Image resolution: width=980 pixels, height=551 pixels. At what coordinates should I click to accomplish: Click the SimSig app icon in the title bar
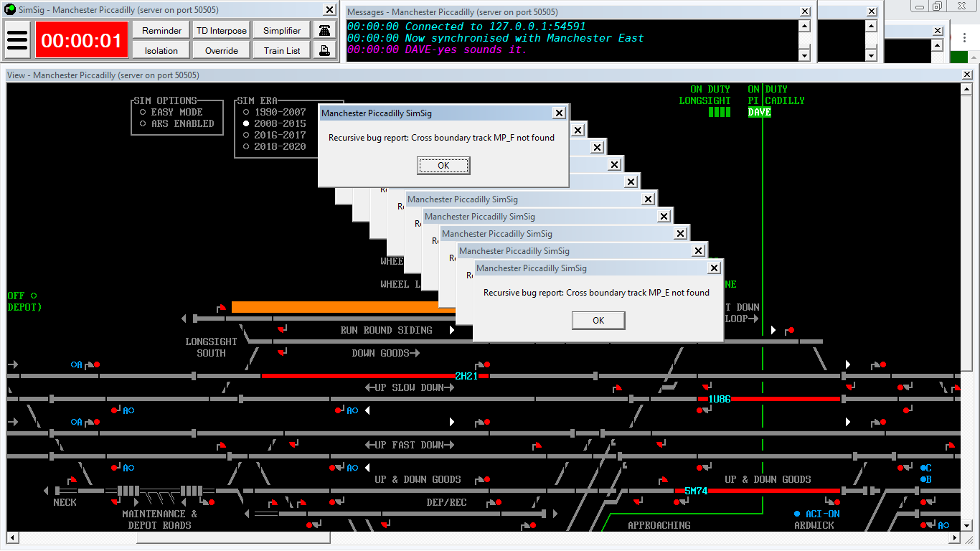pyautogui.click(x=9, y=10)
